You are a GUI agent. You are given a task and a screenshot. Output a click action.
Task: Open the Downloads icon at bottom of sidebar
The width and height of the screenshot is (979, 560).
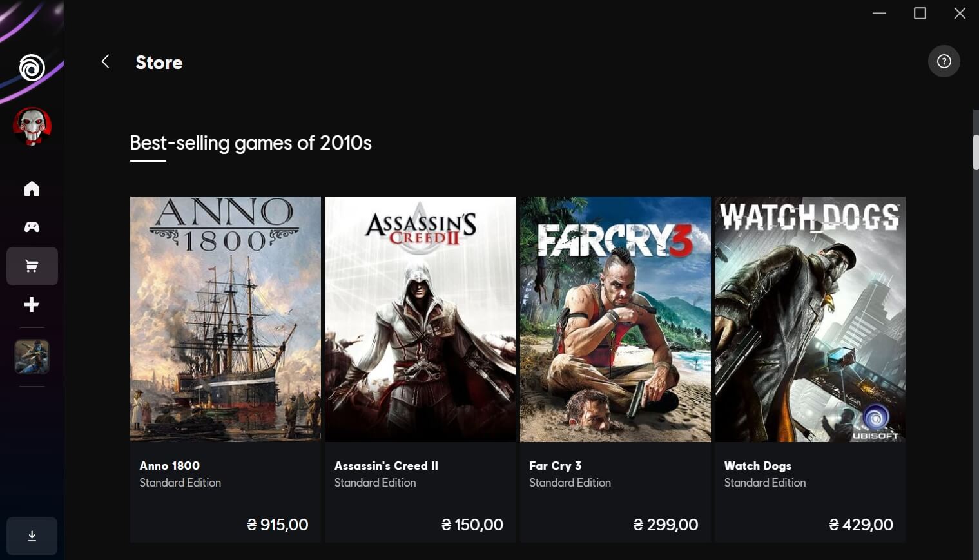point(31,536)
